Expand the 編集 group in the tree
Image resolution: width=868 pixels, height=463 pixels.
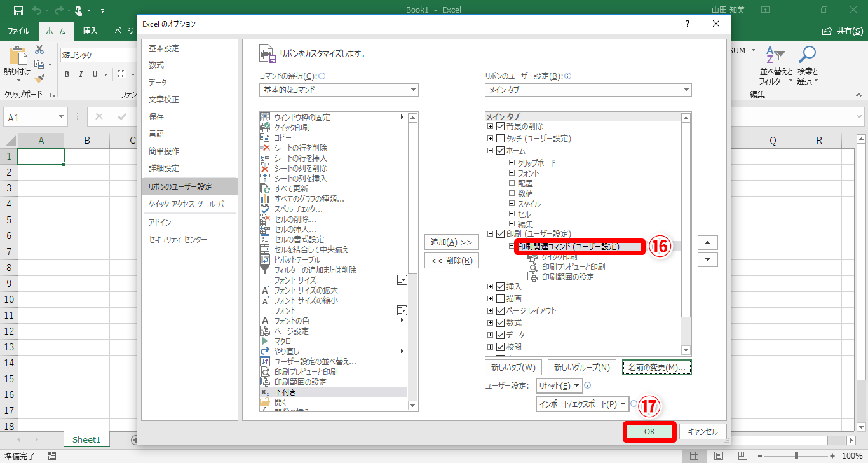[x=512, y=224]
